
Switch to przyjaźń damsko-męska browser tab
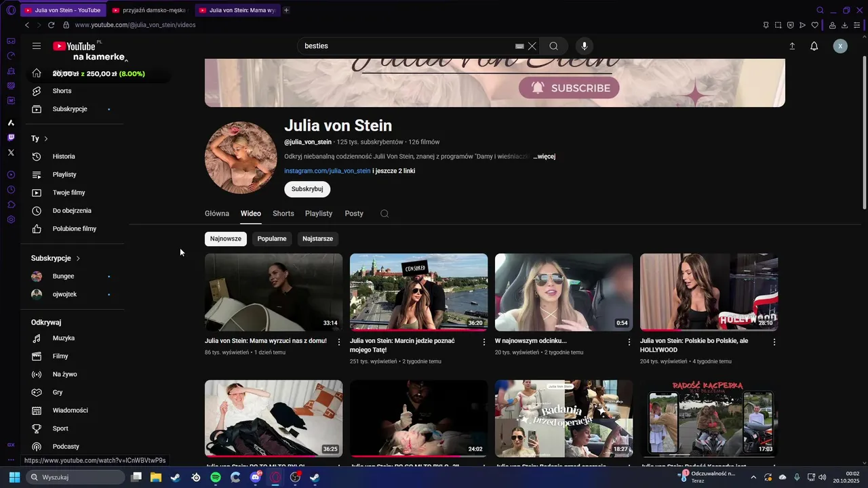149,10
